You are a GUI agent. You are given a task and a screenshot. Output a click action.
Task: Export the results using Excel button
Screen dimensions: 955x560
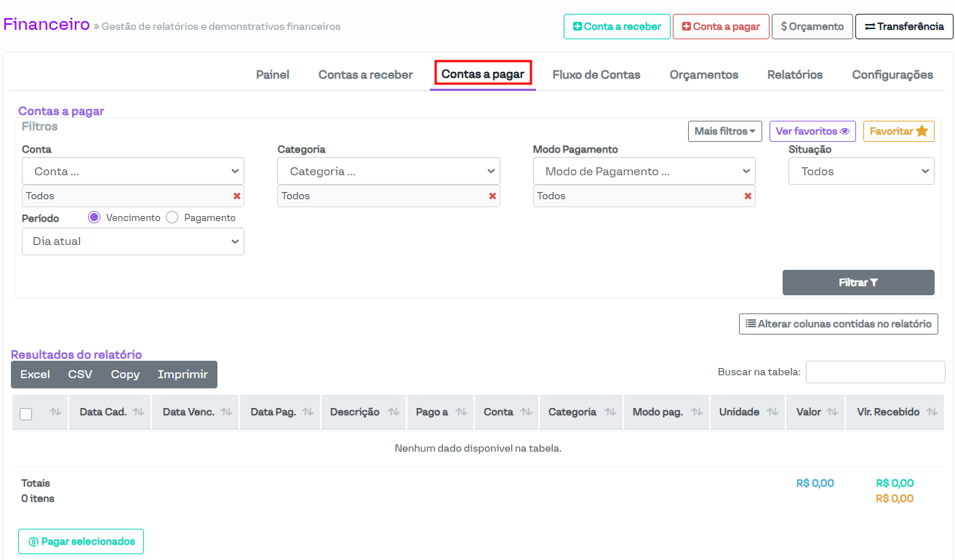[x=35, y=375]
